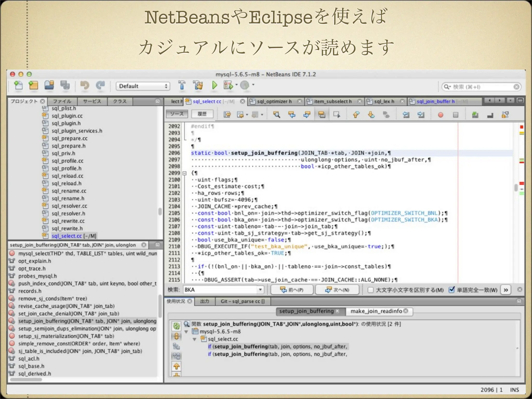Click the Shift Line Right icon
This screenshot has width=532, height=399.
click(421, 115)
